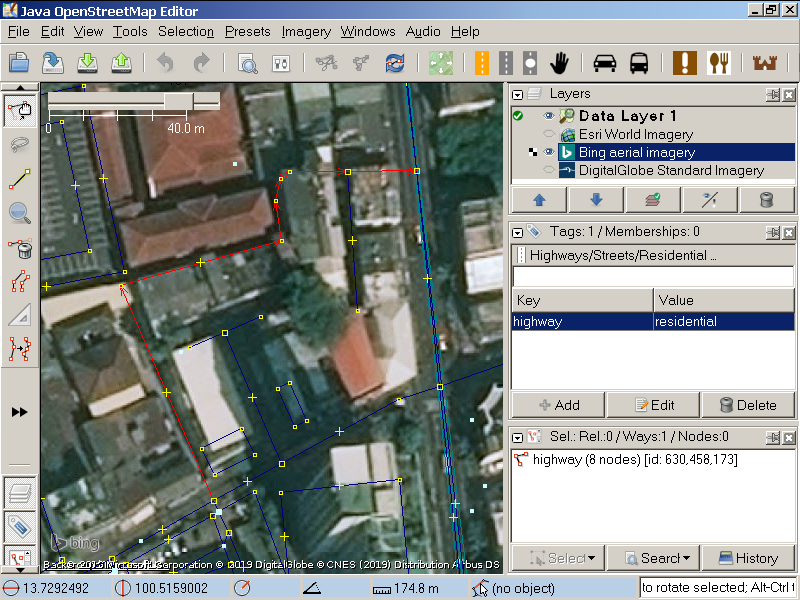Click the Undo arrow in toolbar

tap(165, 63)
